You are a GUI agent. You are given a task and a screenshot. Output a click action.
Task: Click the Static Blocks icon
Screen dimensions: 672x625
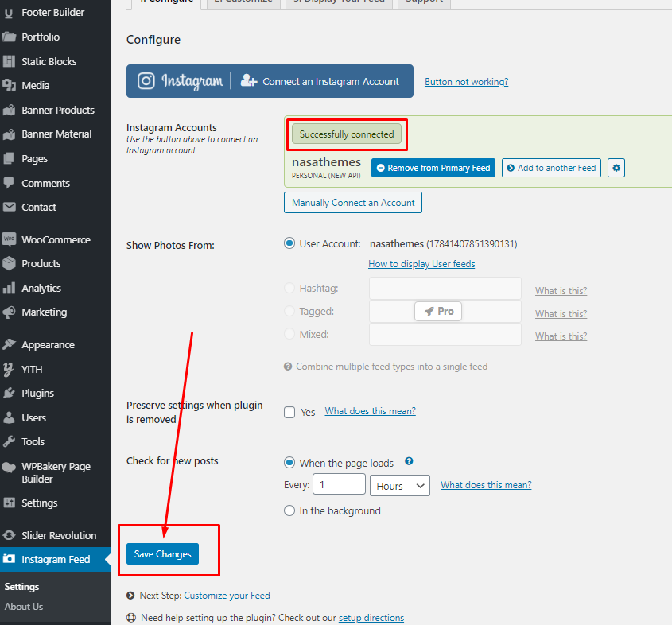pyautogui.click(x=9, y=61)
